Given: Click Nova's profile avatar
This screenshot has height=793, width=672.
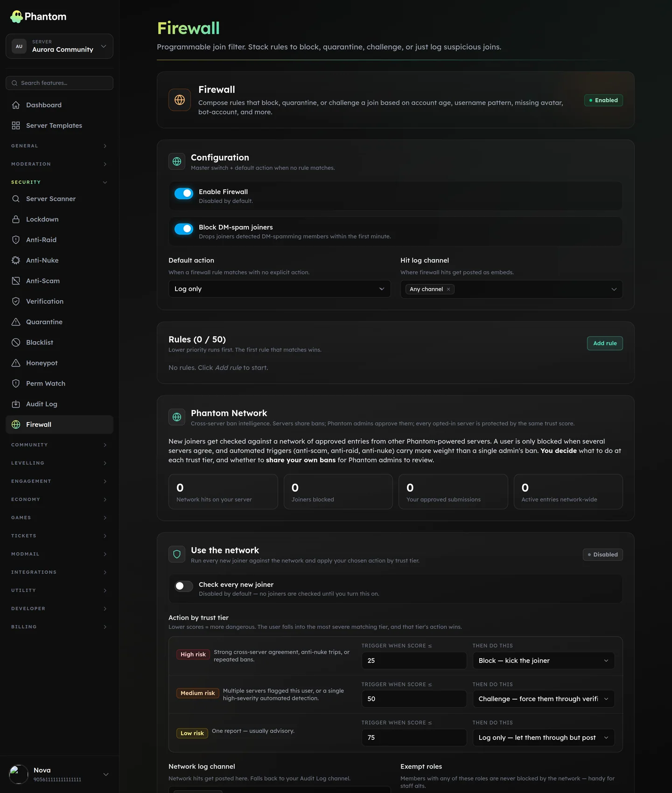Looking at the screenshot, I should click(x=19, y=774).
